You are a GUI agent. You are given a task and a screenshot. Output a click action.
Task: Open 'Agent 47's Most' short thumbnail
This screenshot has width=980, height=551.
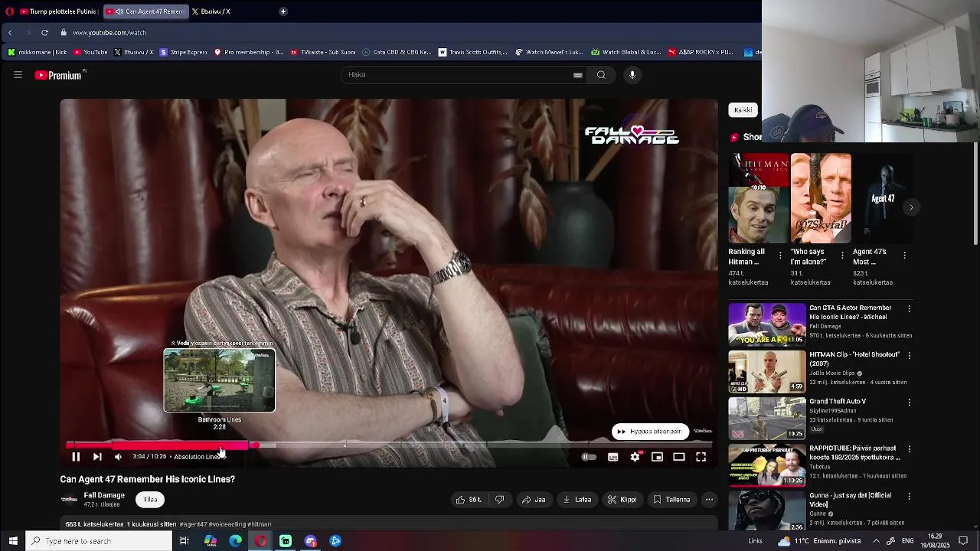click(x=883, y=198)
